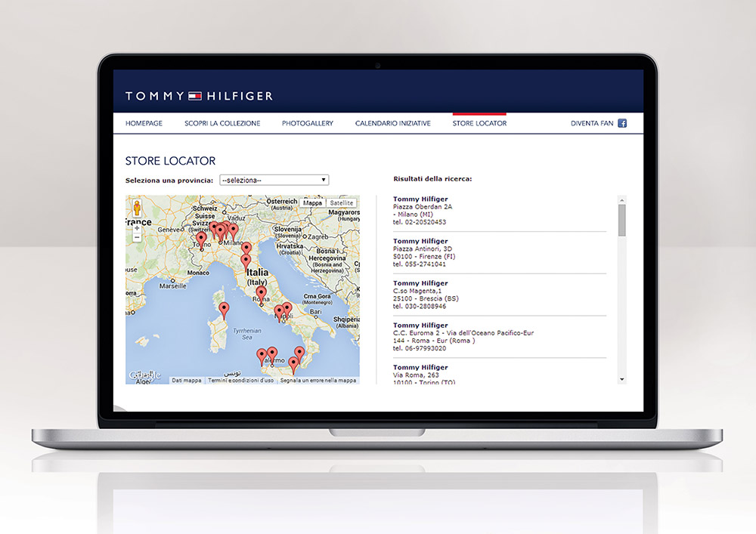Open the Facebook icon next to Diventa Fan
This screenshot has width=756, height=534.
[x=622, y=123]
